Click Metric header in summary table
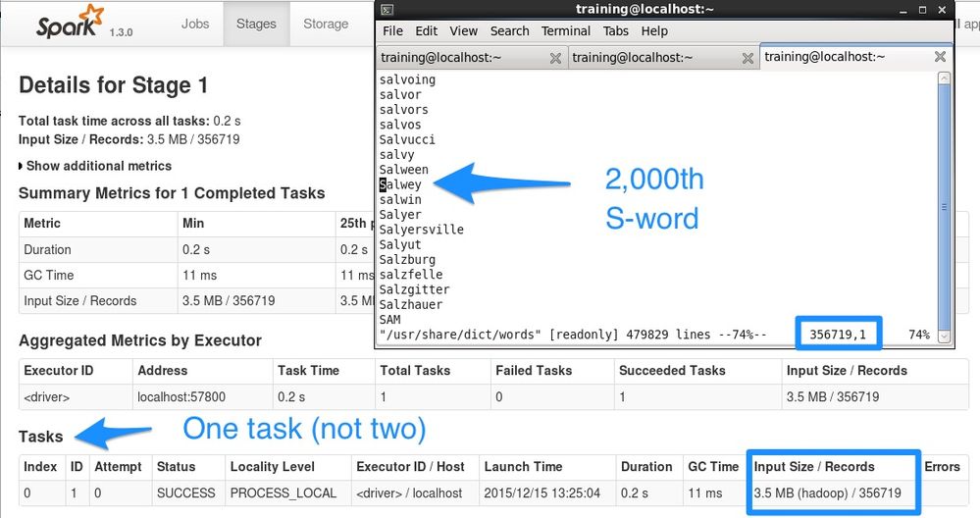The image size is (980, 518). click(x=42, y=223)
